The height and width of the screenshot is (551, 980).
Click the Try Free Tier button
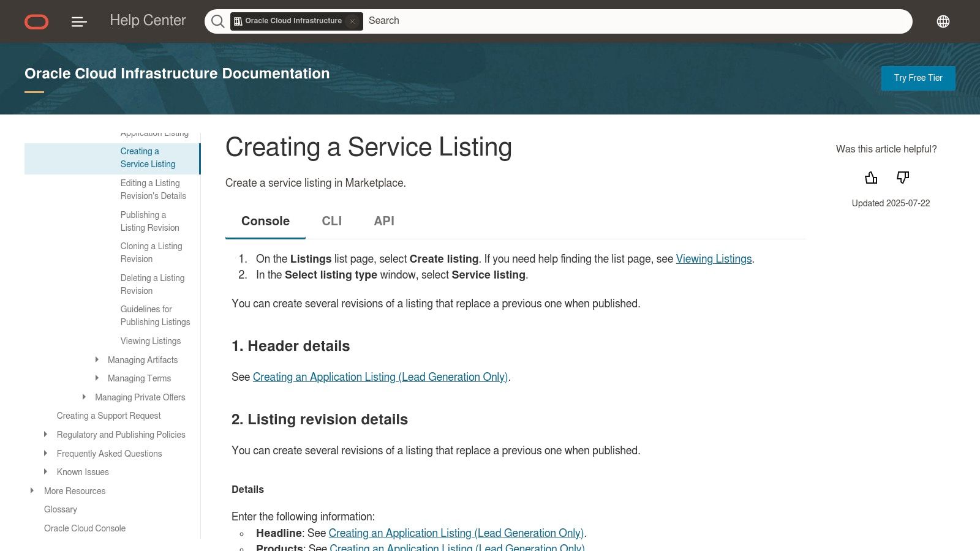(x=918, y=78)
